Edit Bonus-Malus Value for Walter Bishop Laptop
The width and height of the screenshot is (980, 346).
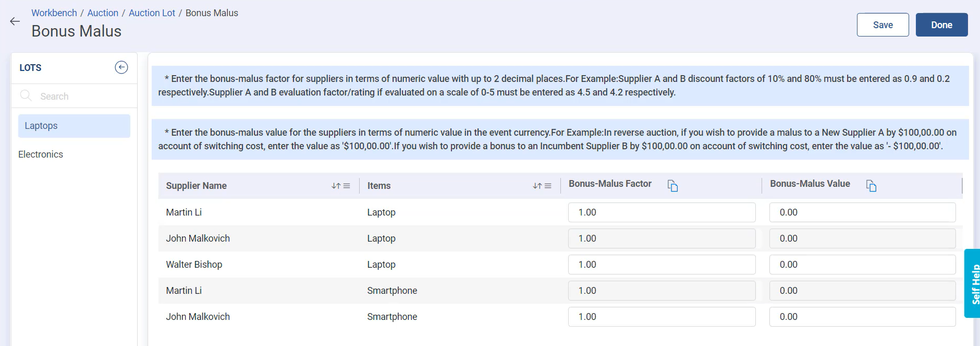coord(862,265)
